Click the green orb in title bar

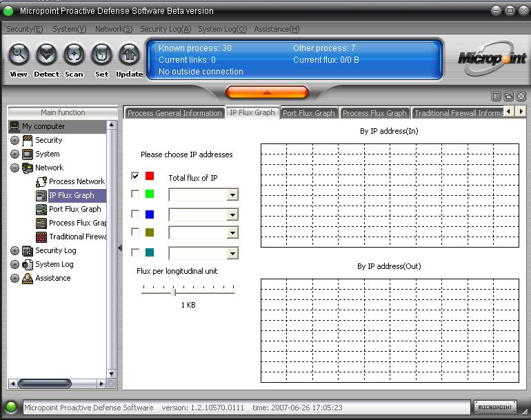click(8, 11)
